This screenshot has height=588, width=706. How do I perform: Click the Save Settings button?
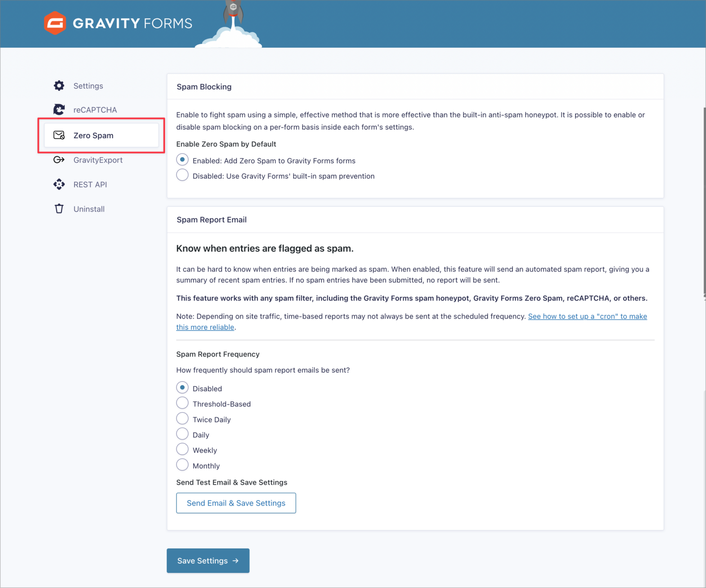coord(208,560)
